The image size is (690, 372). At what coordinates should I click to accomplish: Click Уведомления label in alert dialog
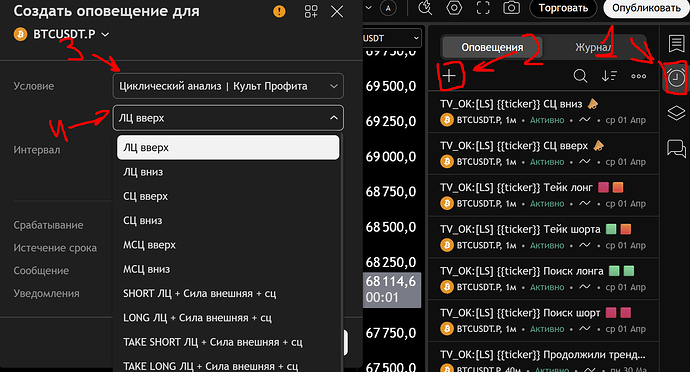(46, 294)
